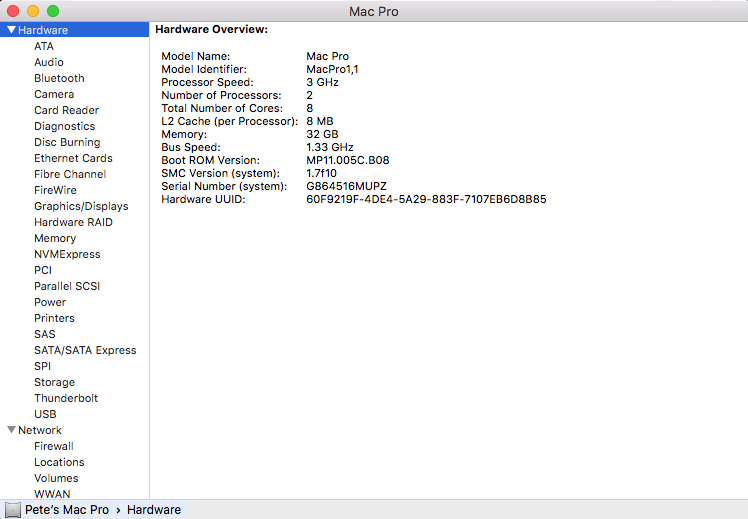Select Diagnostics in the sidebar
Viewport: 748px width, 519px height.
point(64,126)
